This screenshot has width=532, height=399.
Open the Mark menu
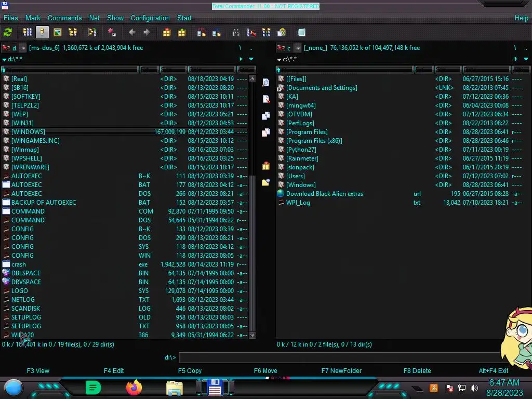pos(33,18)
